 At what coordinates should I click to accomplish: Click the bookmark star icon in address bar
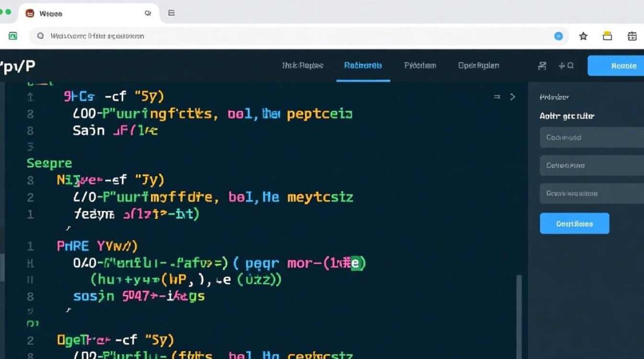[x=583, y=36]
